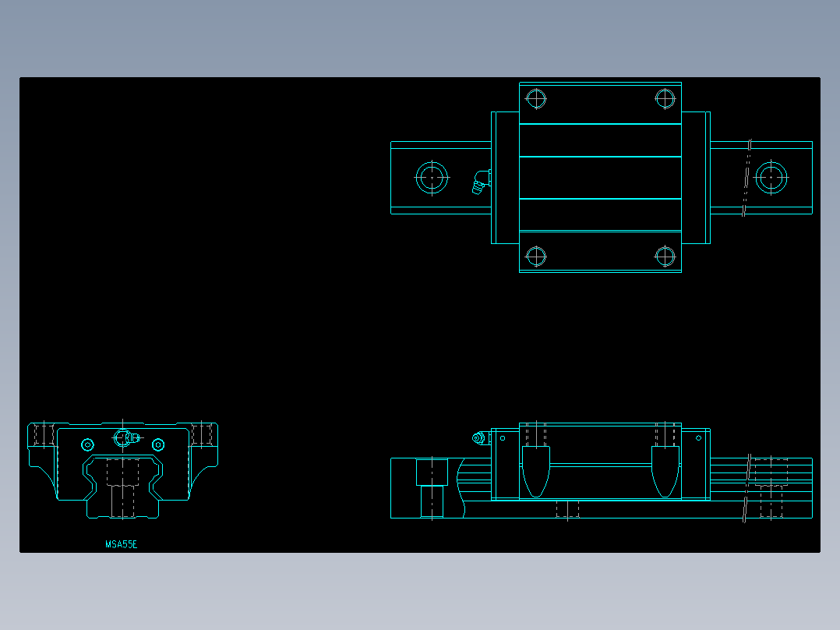Click the lower-left bolt hole on the block
840x630 pixels.
pyautogui.click(x=536, y=255)
